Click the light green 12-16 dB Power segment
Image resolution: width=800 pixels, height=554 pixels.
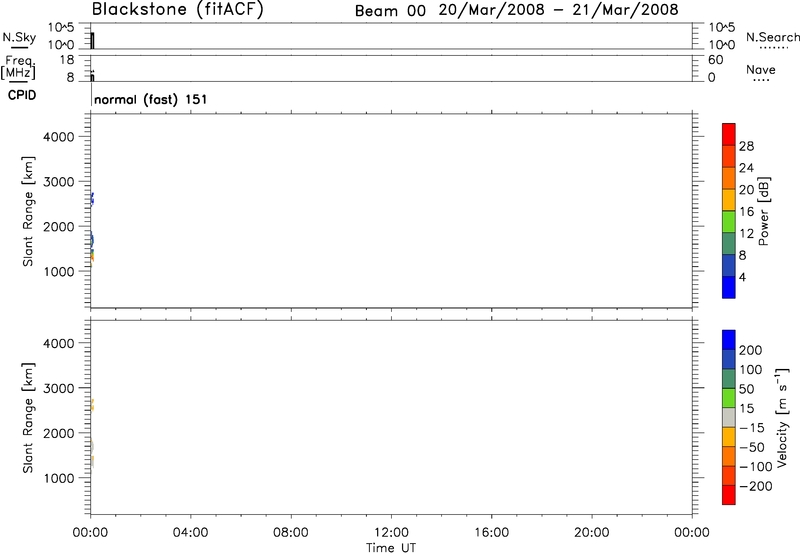pos(729,221)
